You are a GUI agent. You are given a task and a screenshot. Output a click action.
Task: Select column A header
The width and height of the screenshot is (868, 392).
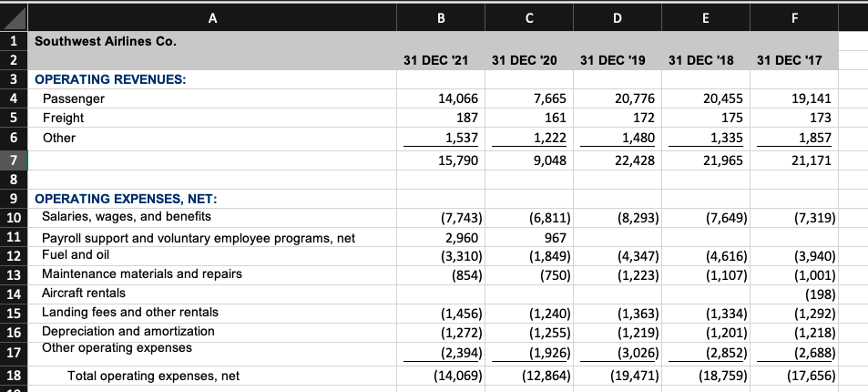tap(212, 17)
